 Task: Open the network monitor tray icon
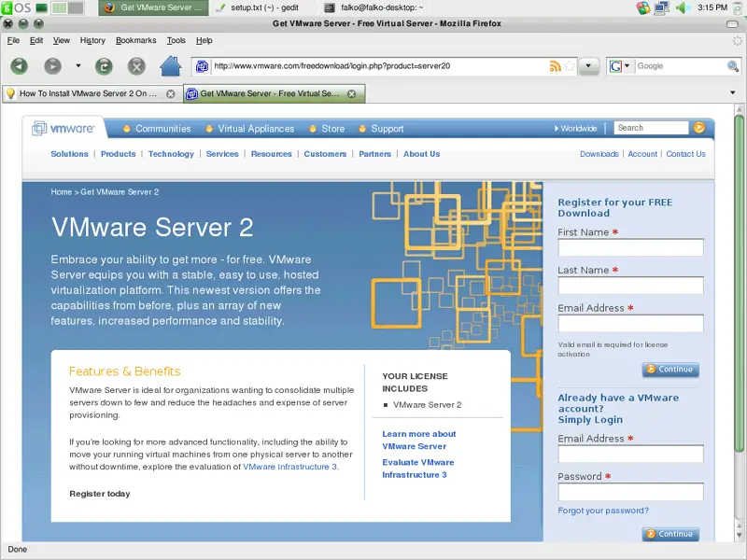click(x=661, y=7)
